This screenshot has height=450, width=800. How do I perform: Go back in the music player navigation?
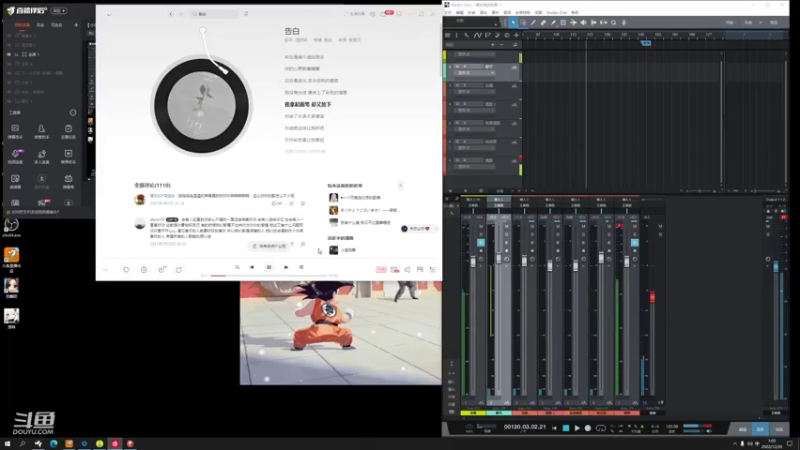(171, 14)
